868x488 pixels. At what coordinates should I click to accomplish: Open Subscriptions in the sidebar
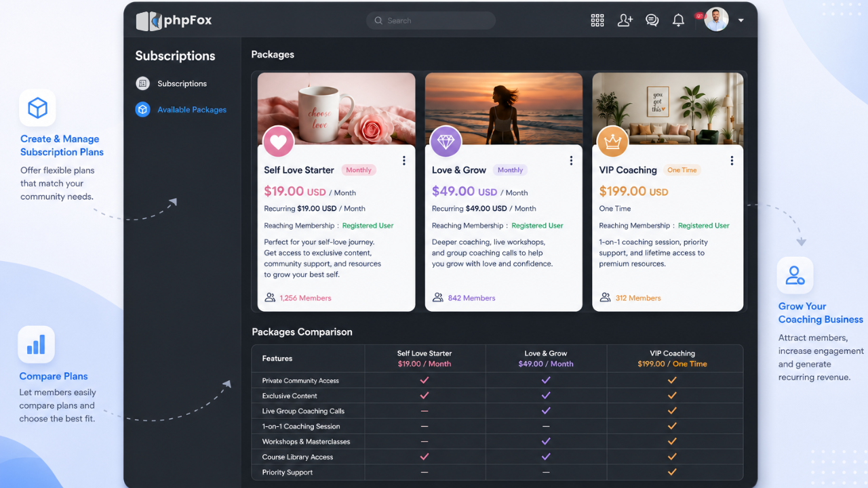click(x=182, y=83)
